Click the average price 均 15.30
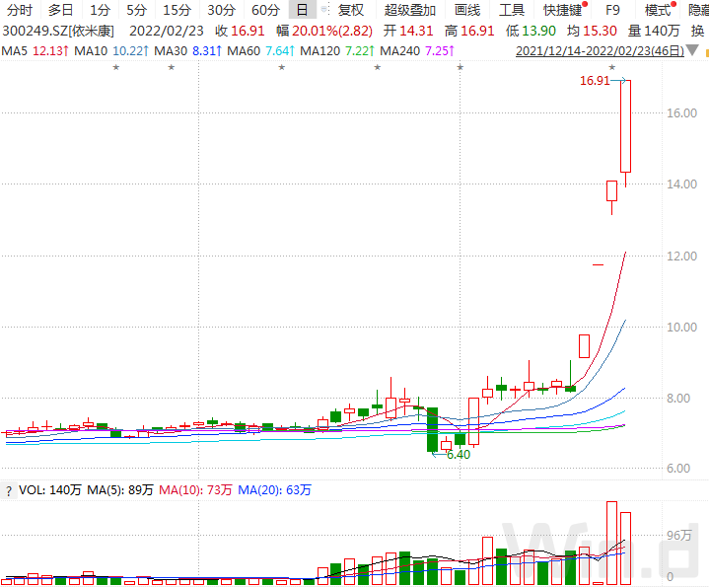 (x=592, y=31)
